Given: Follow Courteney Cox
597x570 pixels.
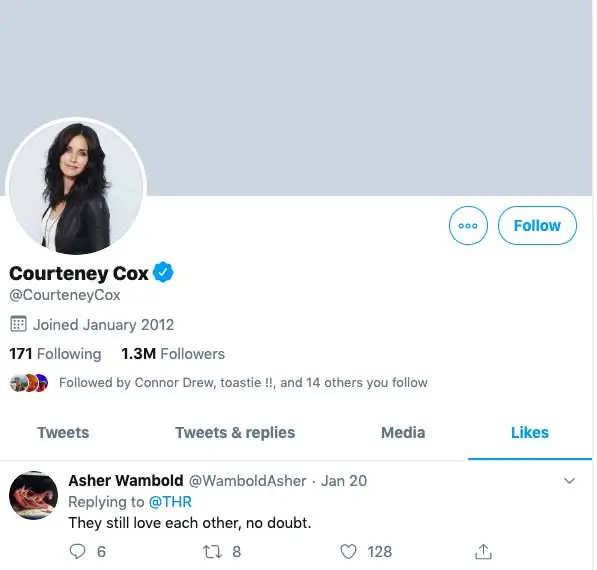Looking at the screenshot, I should click(x=537, y=225).
